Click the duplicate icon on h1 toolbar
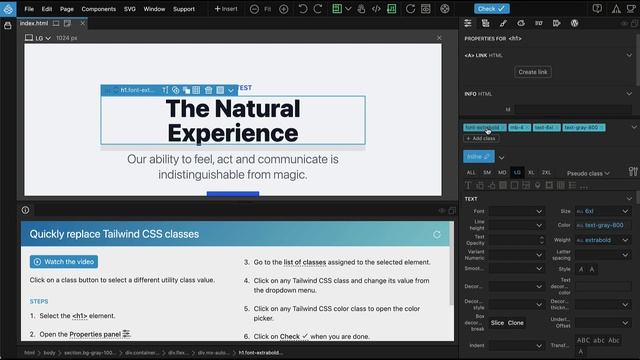Viewport: 640px width, 360px height. (186, 90)
